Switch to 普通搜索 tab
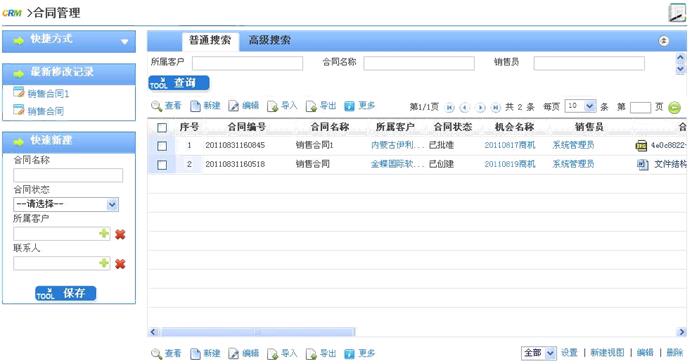Viewport: 692px width, 364px height. coord(210,41)
